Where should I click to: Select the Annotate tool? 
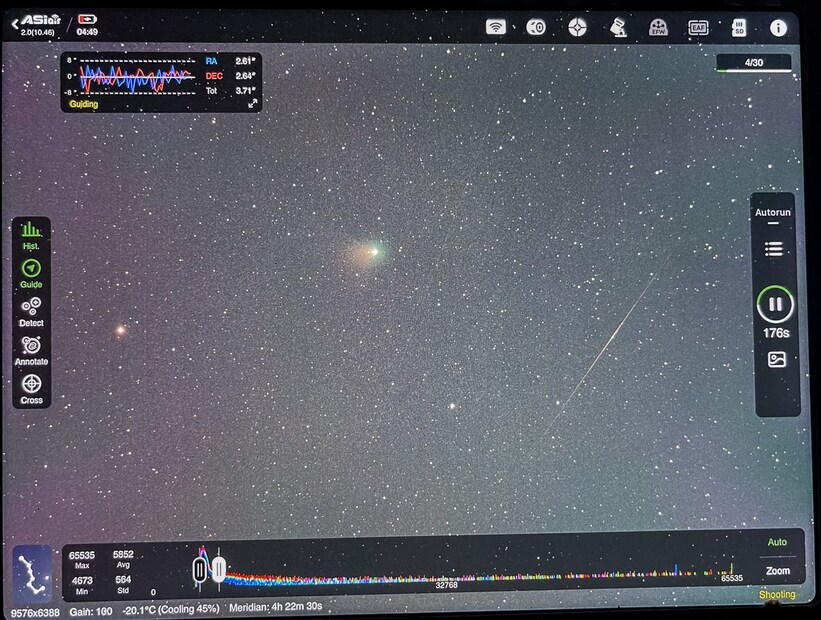click(x=31, y=345)
